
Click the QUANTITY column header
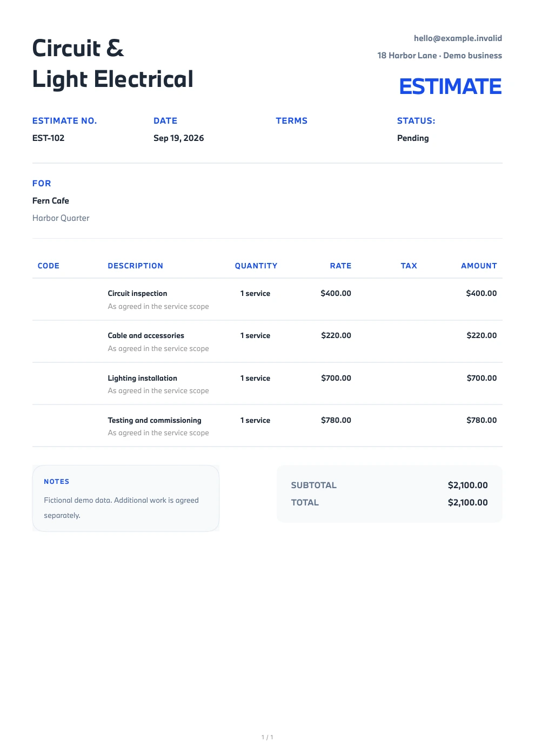(x=256, y=266)
